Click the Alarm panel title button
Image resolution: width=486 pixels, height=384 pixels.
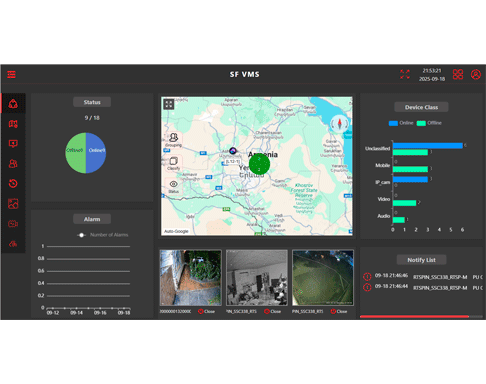click(92, 219)
